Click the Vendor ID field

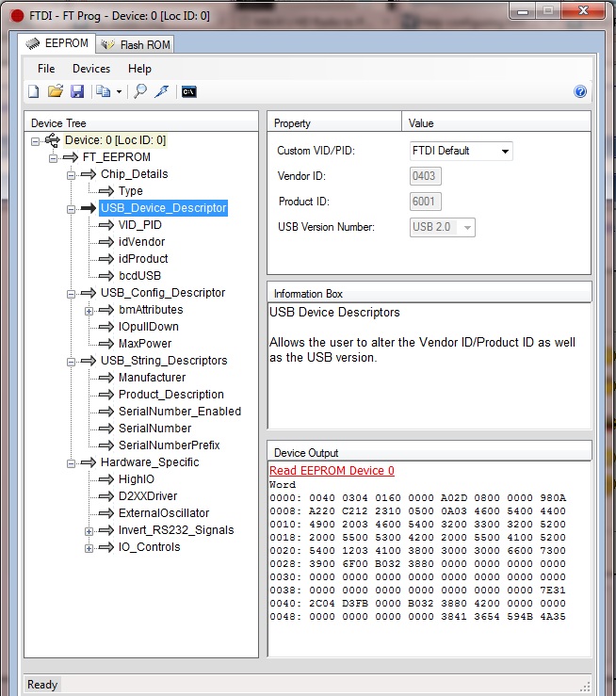tap(426, 176)
